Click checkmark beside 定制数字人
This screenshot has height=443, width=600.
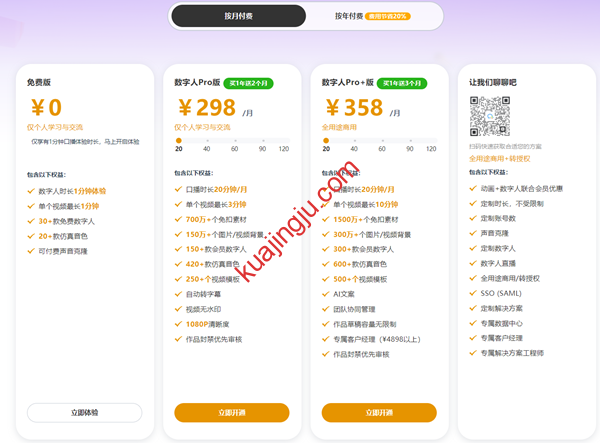(x=473, y=248)
